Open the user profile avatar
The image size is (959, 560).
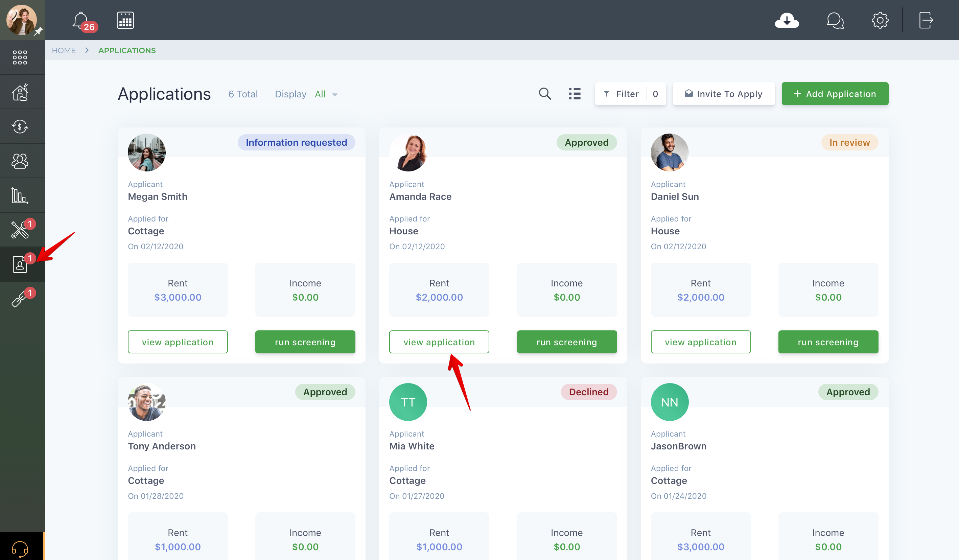pyautogui.click(x=22, y=20)
